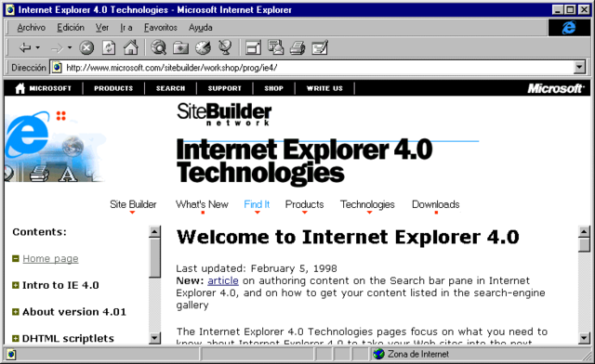Expand the DHTML scriptlets entry
Viewport: 595px width, 364px height.
[15, 338]
